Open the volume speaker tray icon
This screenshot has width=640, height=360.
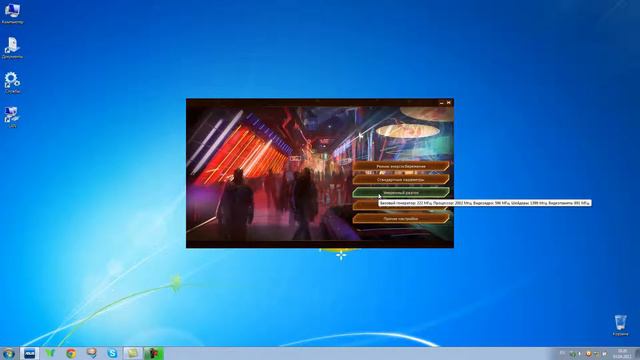pyautogui.click(x=604, y=353)
